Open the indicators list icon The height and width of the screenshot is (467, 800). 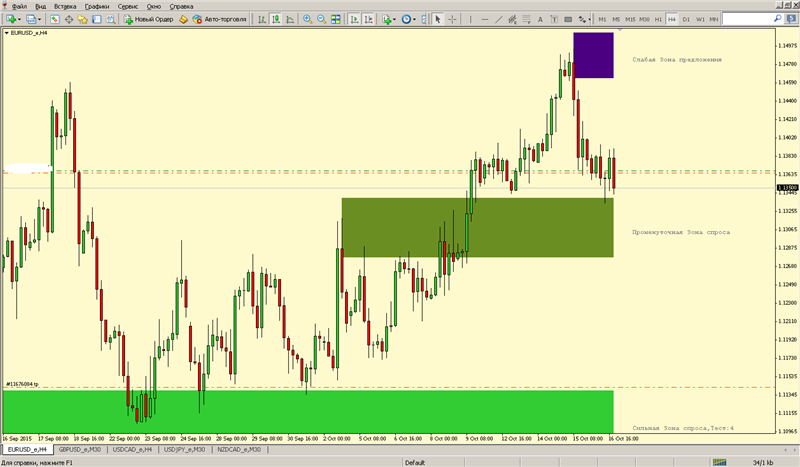point(387,19)
